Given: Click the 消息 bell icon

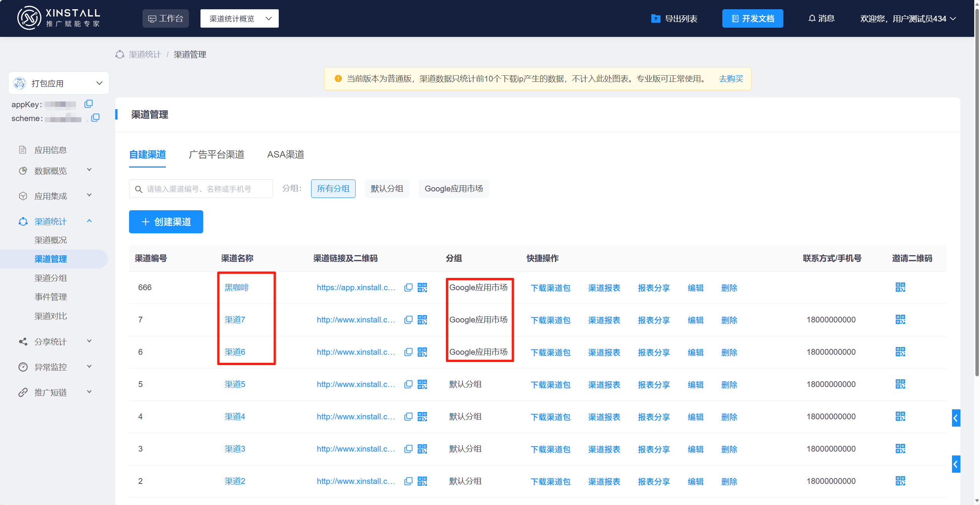Looking at the screenshot, I should coord(812,18).
